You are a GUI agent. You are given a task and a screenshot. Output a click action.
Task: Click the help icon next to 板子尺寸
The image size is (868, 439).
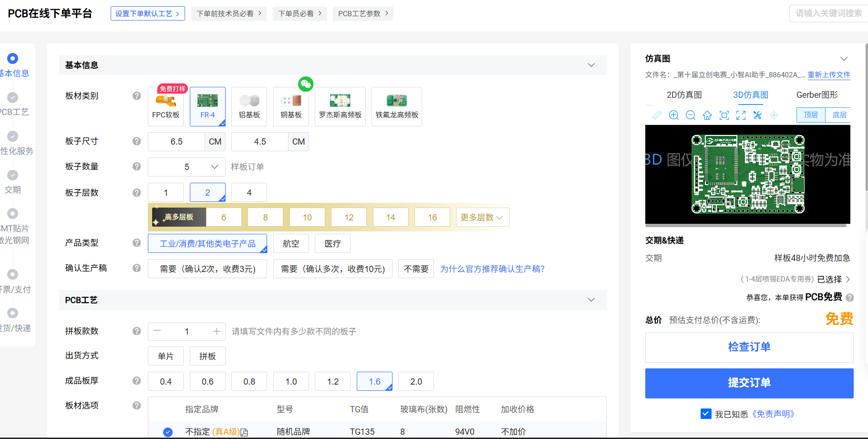pos(137,141)
